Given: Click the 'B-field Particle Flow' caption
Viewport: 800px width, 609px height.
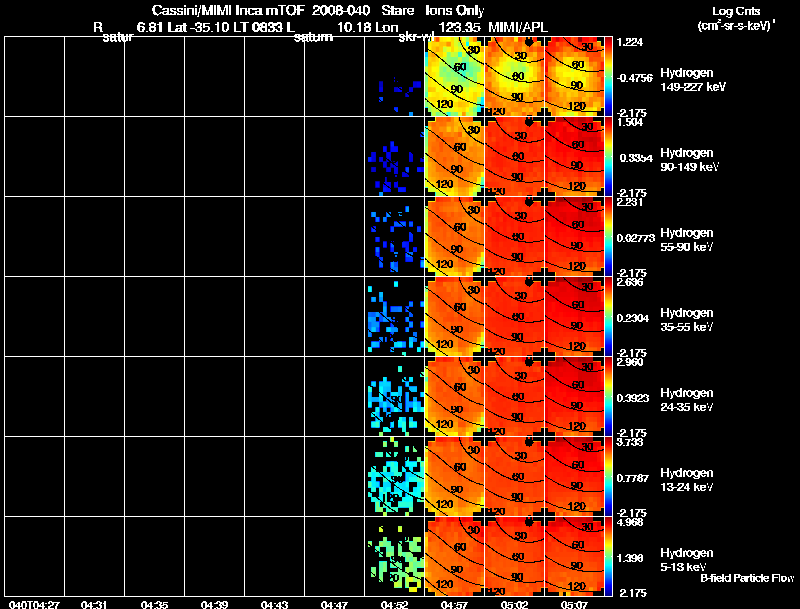Looking at the screenshot, I should click(747, 578).
